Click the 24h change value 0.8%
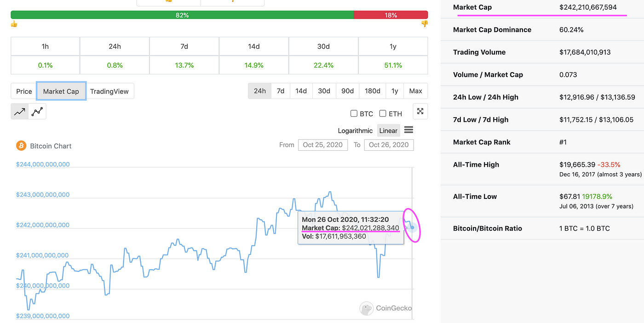Viewport: 644px width, 323px height. [115, 65]
